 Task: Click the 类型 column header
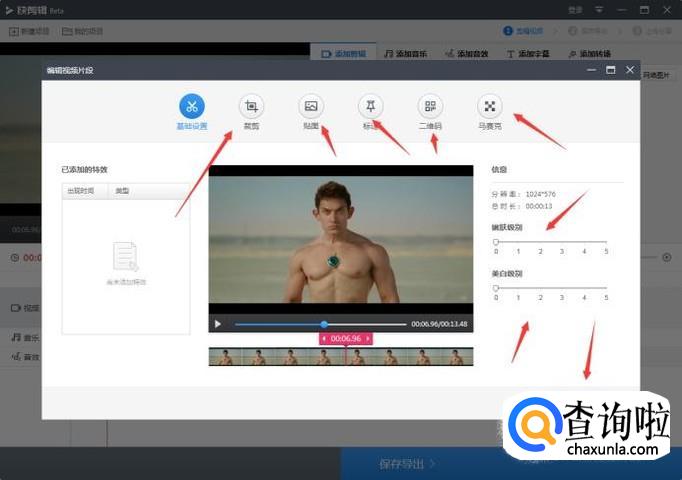(122, 191)
